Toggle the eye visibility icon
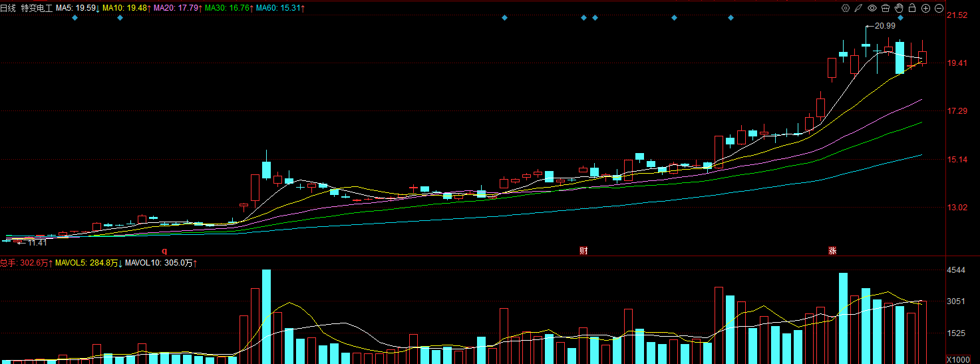This screenshot has height=364, width=980. point(872,8)
